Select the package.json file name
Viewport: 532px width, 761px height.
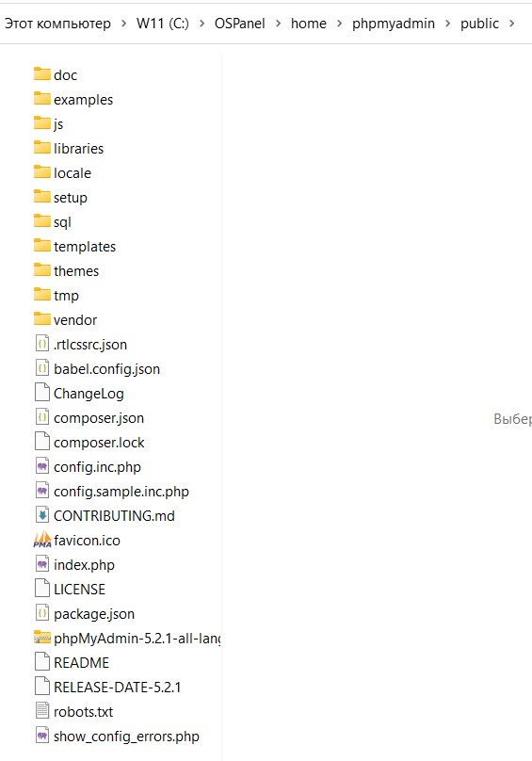click(94, 614)
